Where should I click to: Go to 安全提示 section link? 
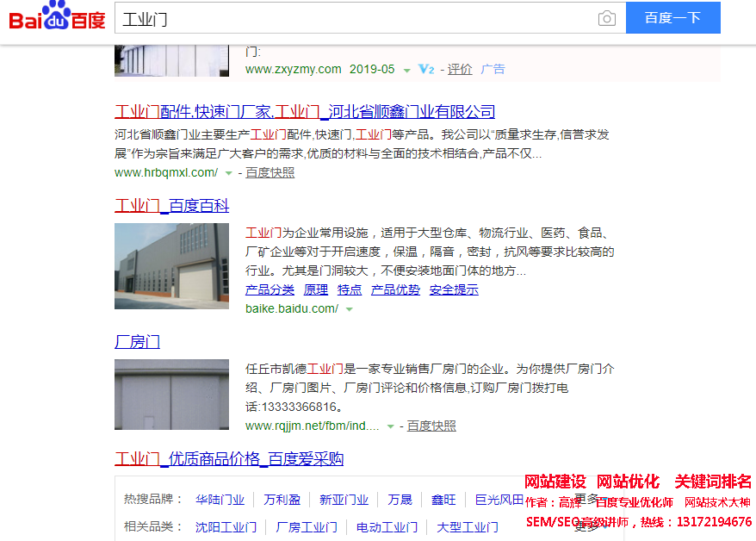(x=454, y=289)
